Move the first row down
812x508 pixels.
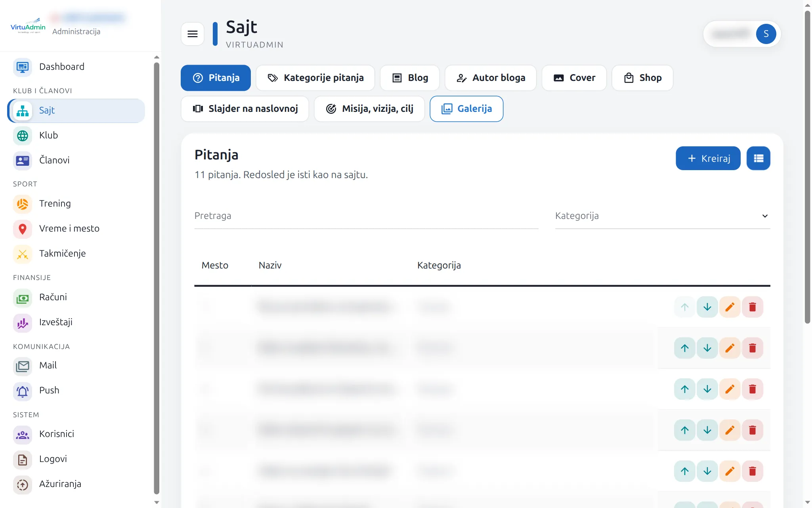pyautogui.click(x=707, y=307)
